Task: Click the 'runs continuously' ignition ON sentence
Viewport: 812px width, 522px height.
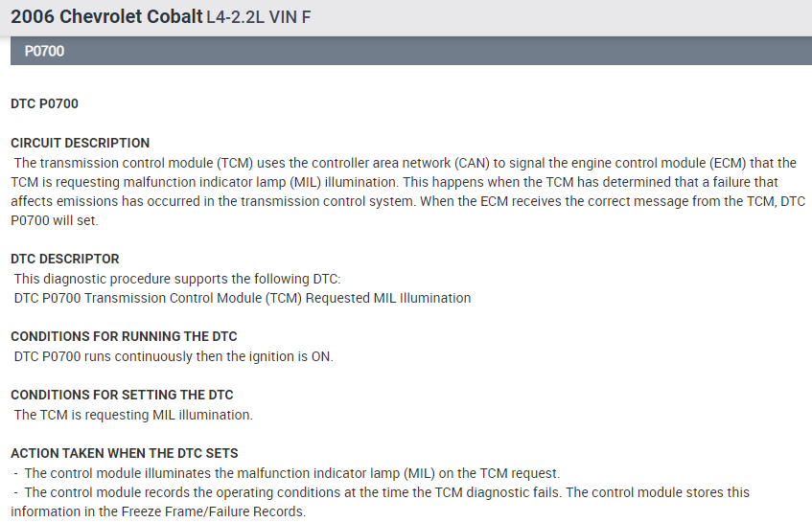Action: (x=174, y=356)
